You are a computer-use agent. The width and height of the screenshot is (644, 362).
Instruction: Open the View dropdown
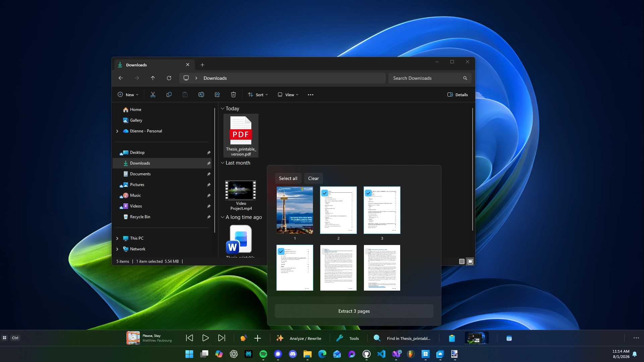coord(288,95)
